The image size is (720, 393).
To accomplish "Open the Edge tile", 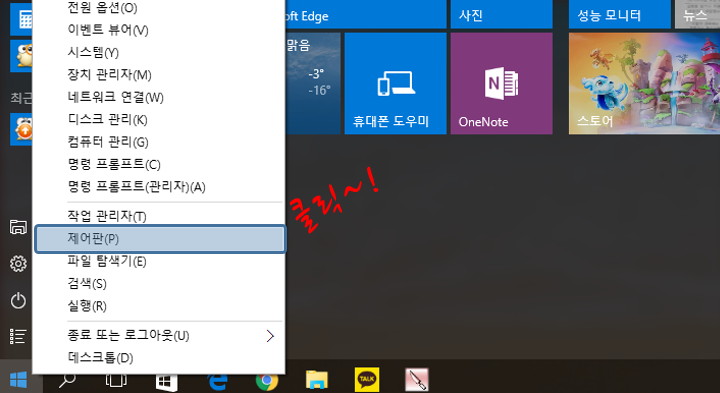I will click(x=366, y=14).
